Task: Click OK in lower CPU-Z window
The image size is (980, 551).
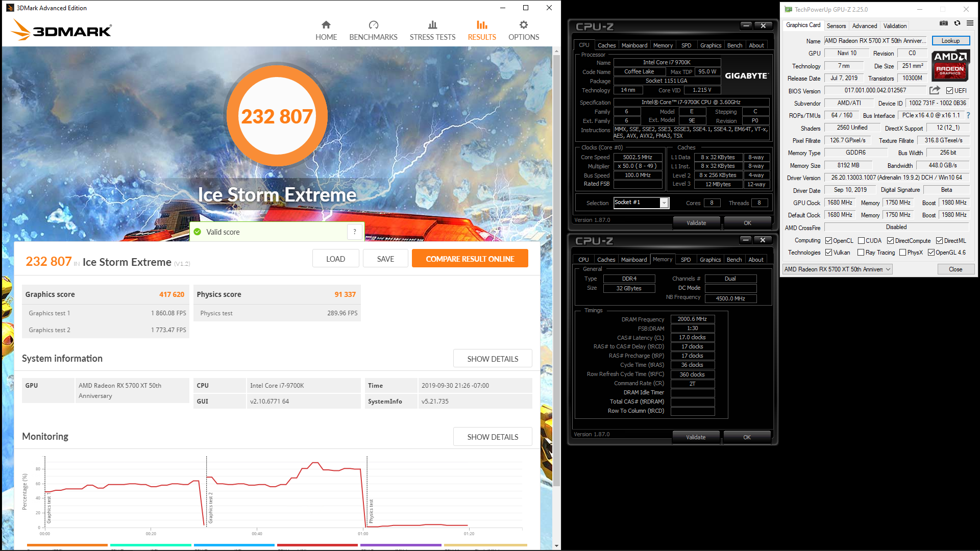Action: [x=747, y=437]
